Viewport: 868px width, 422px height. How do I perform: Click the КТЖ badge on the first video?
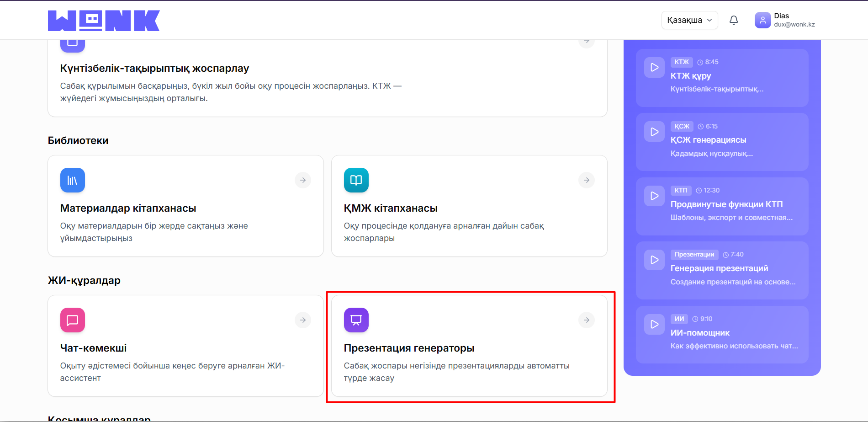point(681,62)
